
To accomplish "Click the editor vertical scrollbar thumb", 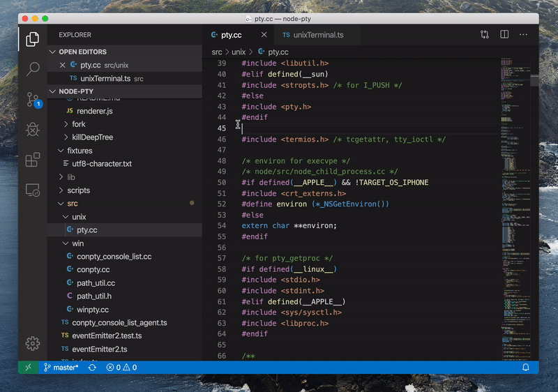I will [x=534, y=81].
